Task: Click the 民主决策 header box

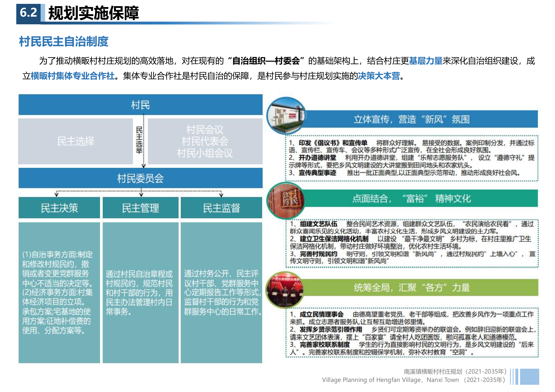Action: [x=59, y=208]
